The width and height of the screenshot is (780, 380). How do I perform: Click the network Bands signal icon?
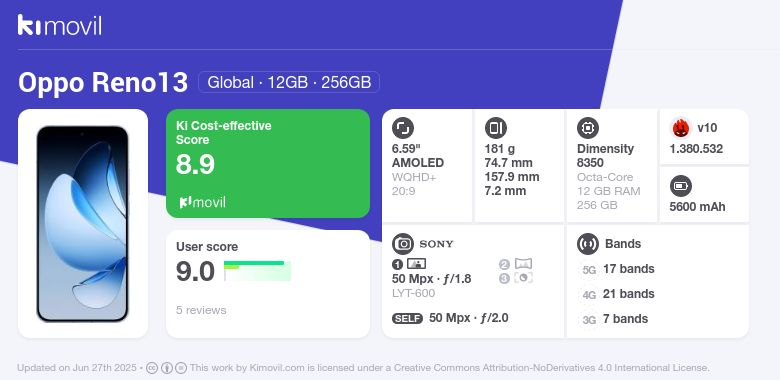pos(588,244)
